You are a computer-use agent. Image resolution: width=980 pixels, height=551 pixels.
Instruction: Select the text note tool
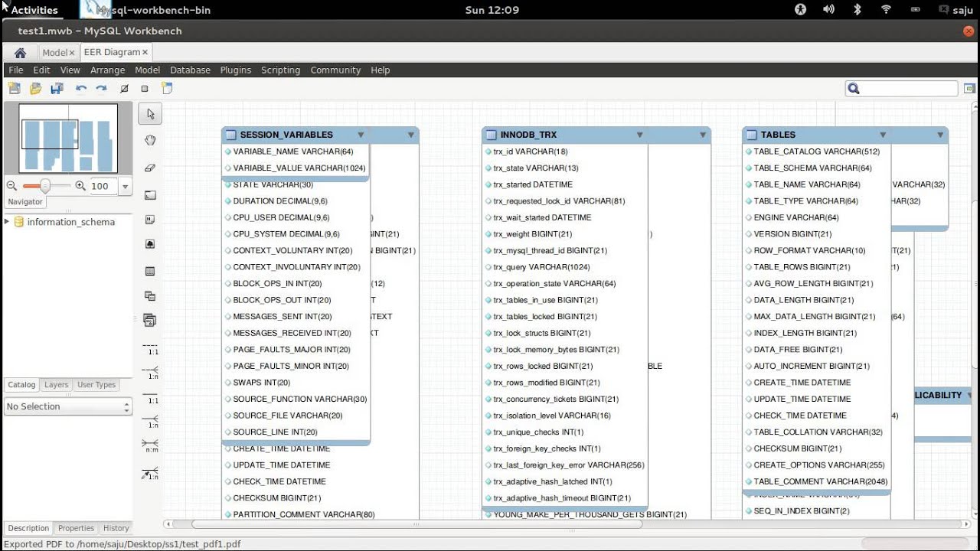coord(150,220)
